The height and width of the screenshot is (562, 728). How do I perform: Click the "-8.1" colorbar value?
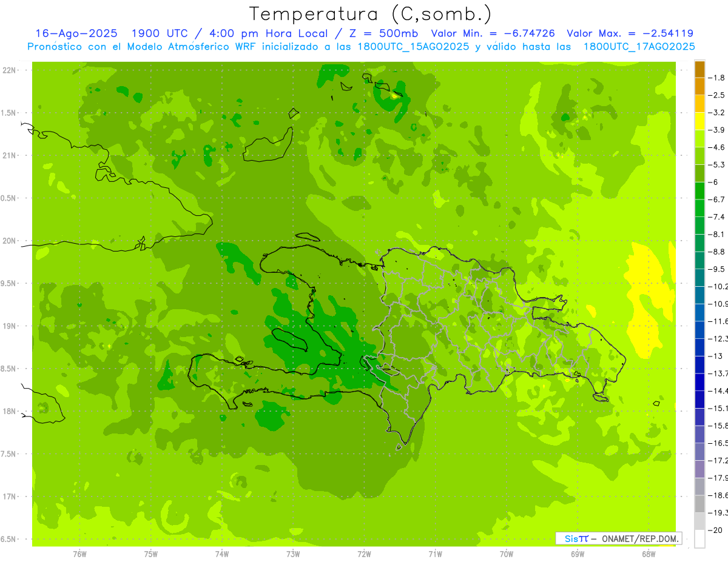[717, 234]
